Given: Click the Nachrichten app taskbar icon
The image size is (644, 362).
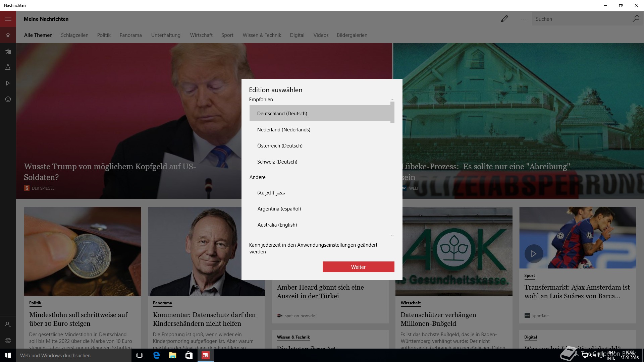Looking at the screenshot, I should click(205, 355).
